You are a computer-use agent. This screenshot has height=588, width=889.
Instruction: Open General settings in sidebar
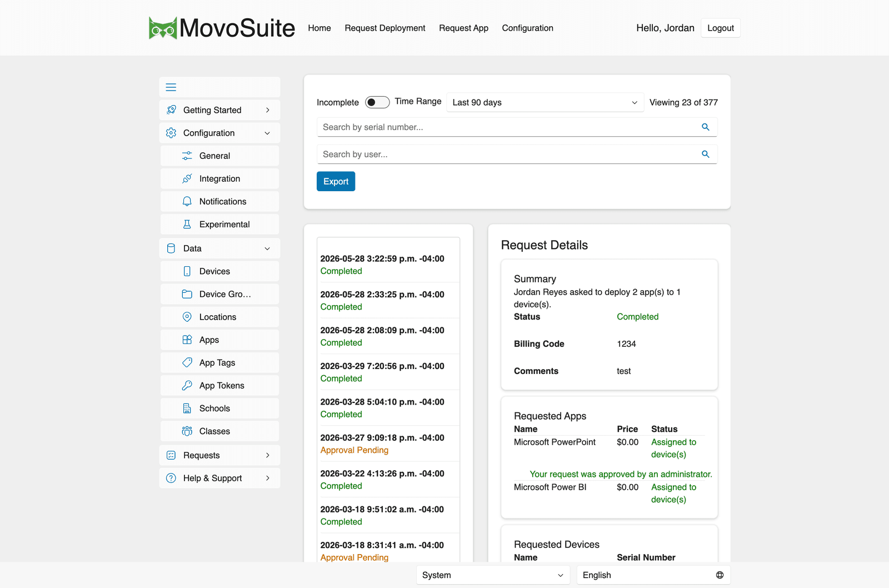coord(220,156)
